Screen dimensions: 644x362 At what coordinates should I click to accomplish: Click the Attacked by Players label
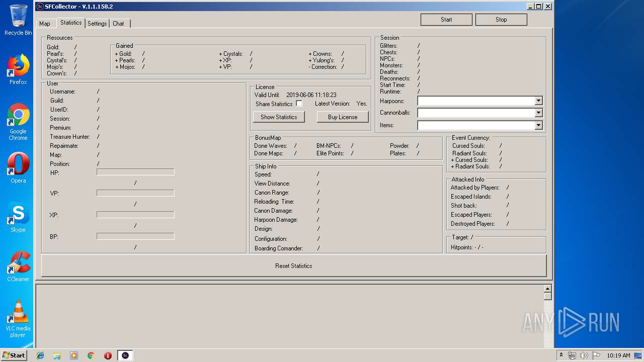475,188
